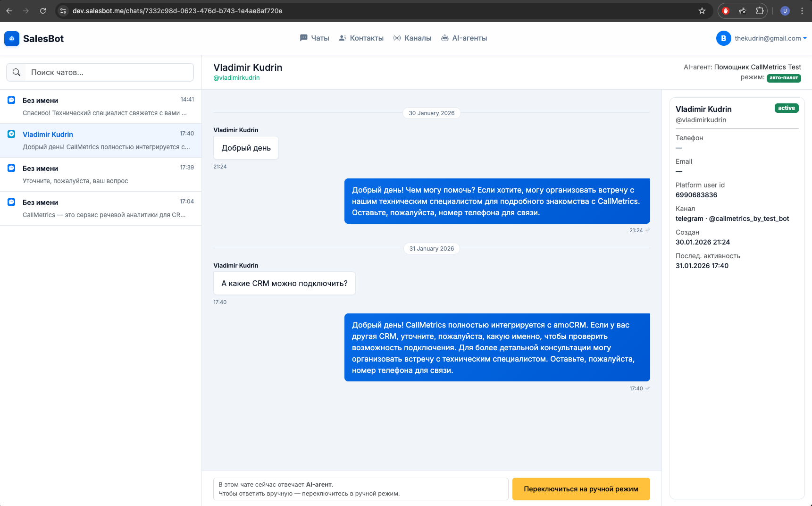Click the bot reply mentioning amoCRM

[497, 347]
